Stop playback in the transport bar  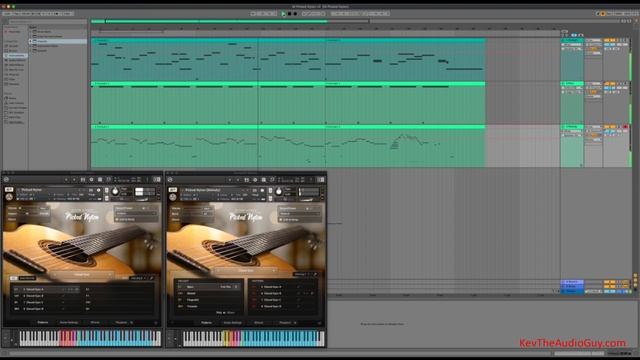pos(289,13)
